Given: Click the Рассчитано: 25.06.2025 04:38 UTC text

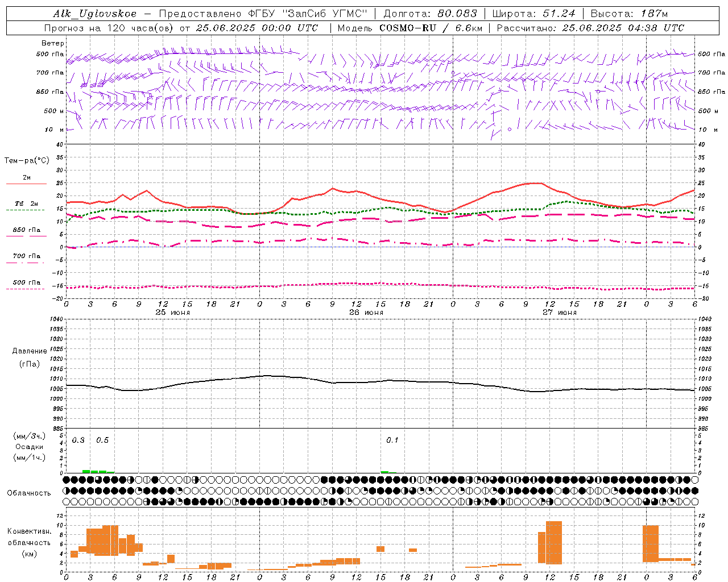Looking at the screenshot, I should [590, 28].
